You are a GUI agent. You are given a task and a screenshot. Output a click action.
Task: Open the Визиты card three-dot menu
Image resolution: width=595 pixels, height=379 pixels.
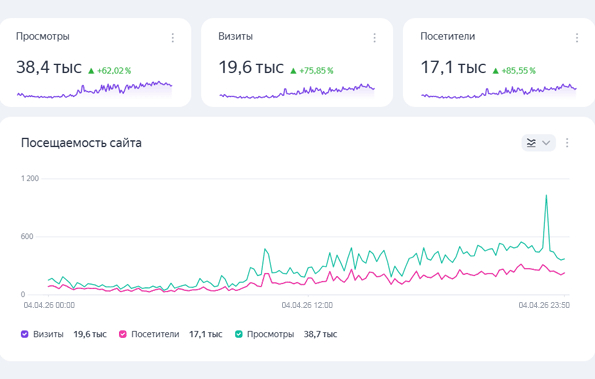[375, 38]
